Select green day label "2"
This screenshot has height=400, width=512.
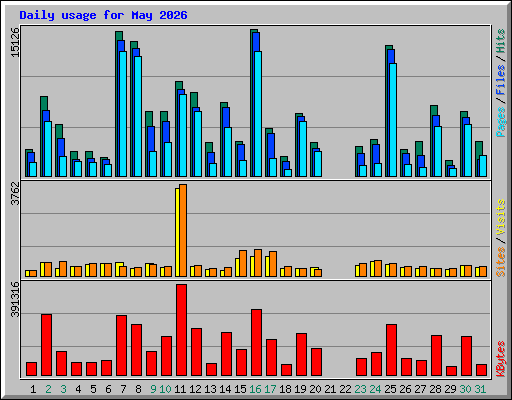pyautogui.click(x=48, y=389)
